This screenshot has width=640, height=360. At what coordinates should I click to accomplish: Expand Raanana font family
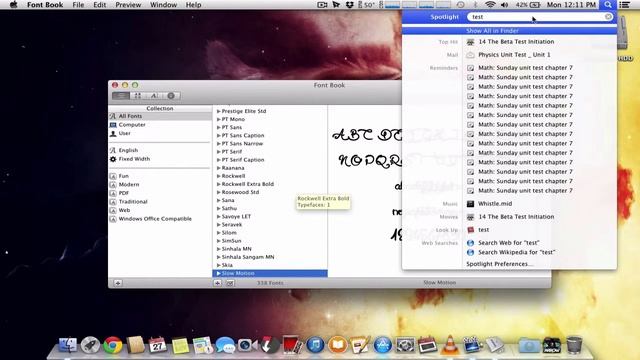[x=218, y=168]
